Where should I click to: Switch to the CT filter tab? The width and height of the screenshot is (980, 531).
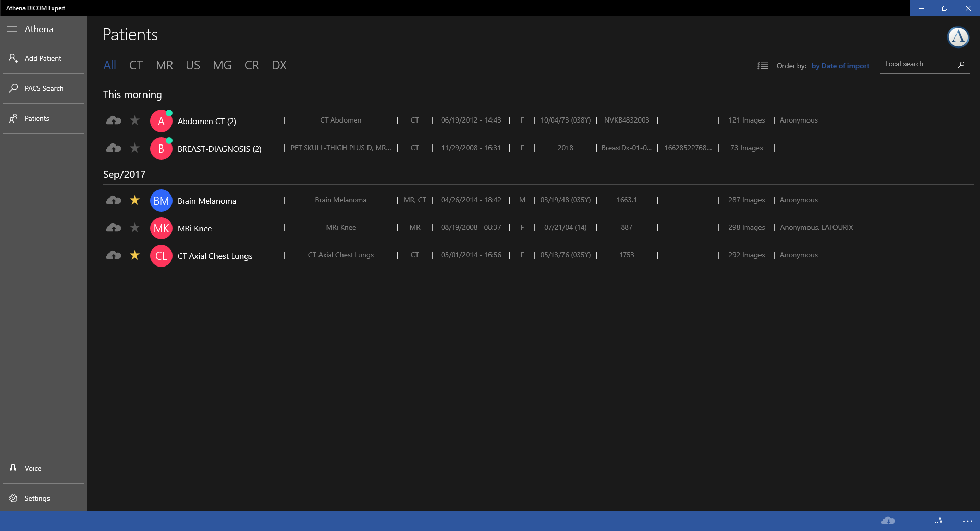pyautogui.click(x=136, y=65)
